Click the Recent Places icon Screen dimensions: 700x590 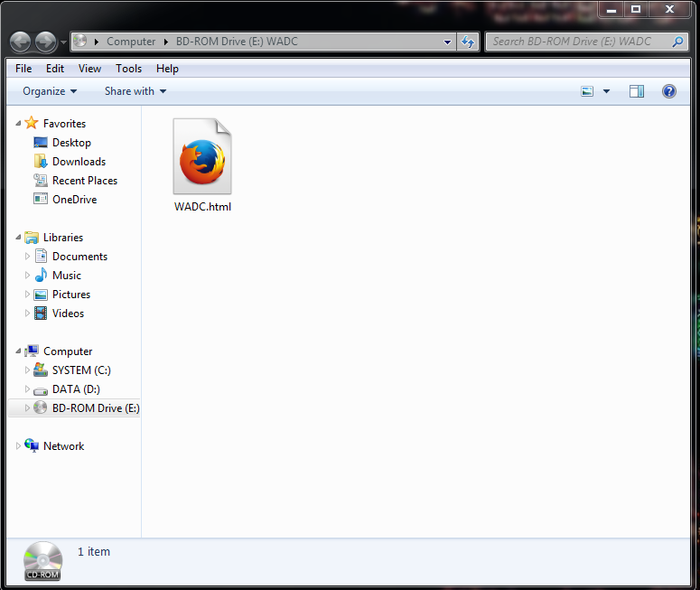[41, 181]
